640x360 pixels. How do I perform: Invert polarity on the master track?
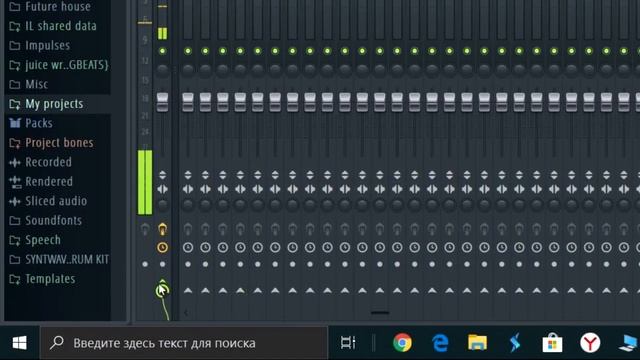pos(162,175)
